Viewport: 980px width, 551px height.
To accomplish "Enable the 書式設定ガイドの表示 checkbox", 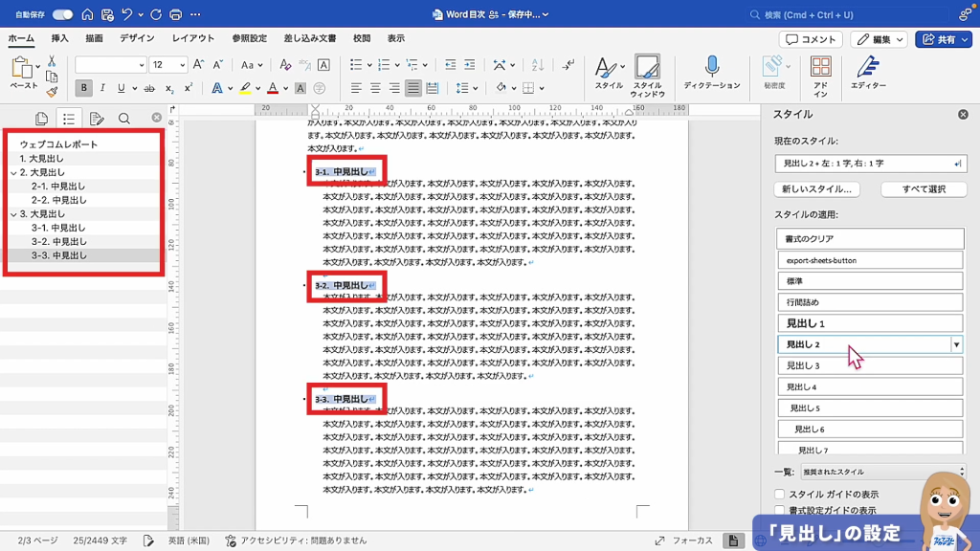I will 780,511.
